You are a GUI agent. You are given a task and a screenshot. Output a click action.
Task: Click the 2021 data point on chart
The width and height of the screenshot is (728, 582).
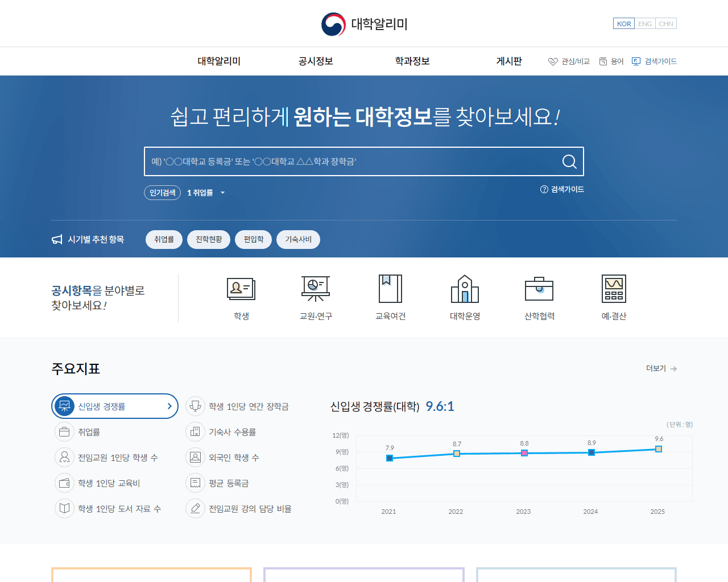pyautogui.click(x=390, y=458)
